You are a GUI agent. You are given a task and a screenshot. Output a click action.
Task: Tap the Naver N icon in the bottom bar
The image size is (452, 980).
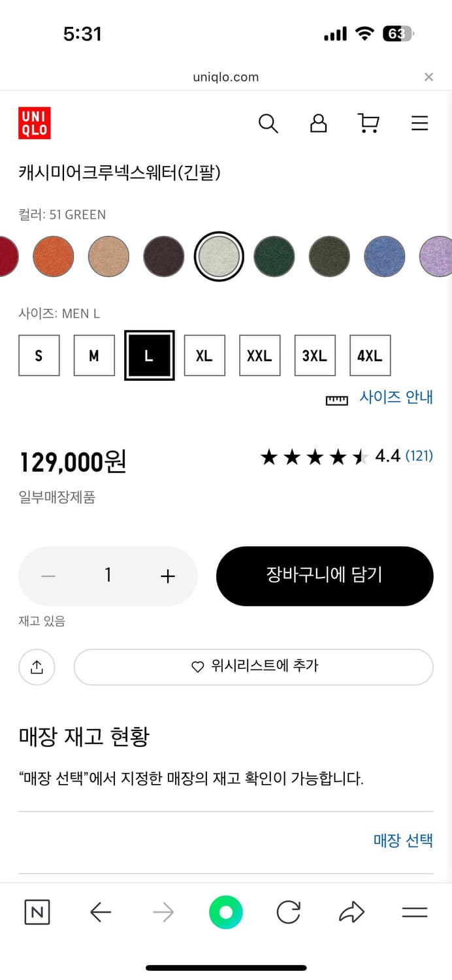coord(37,913)
